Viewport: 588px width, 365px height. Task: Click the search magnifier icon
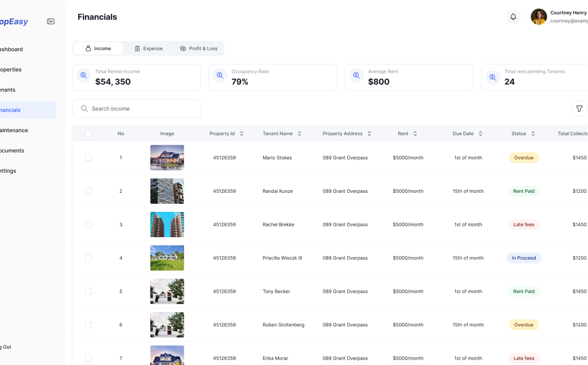85,108
